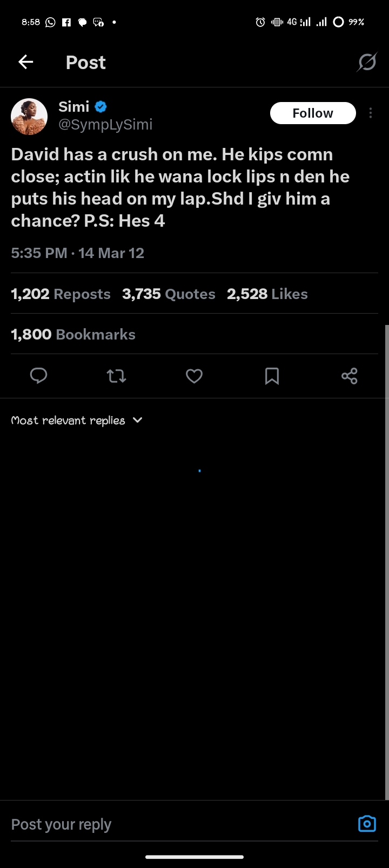Open the reply speech bubble icon
The image size is (389, 868).
(x=39, y=376)
